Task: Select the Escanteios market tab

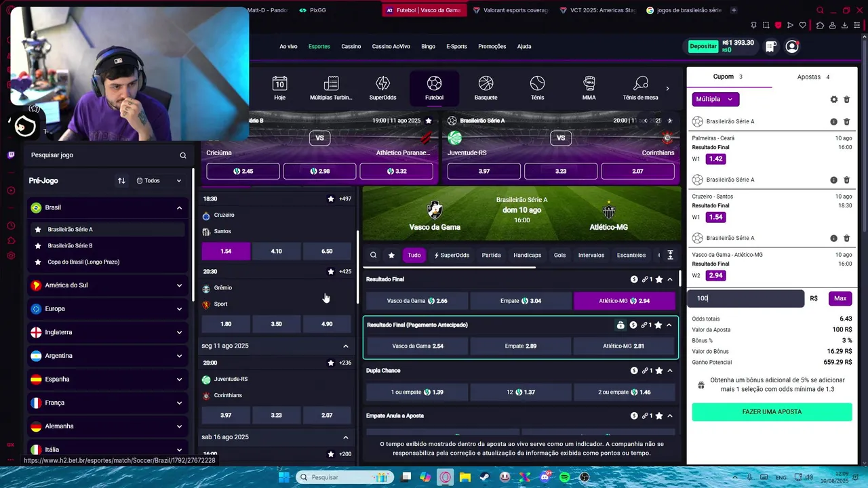Action: [631, 256]
